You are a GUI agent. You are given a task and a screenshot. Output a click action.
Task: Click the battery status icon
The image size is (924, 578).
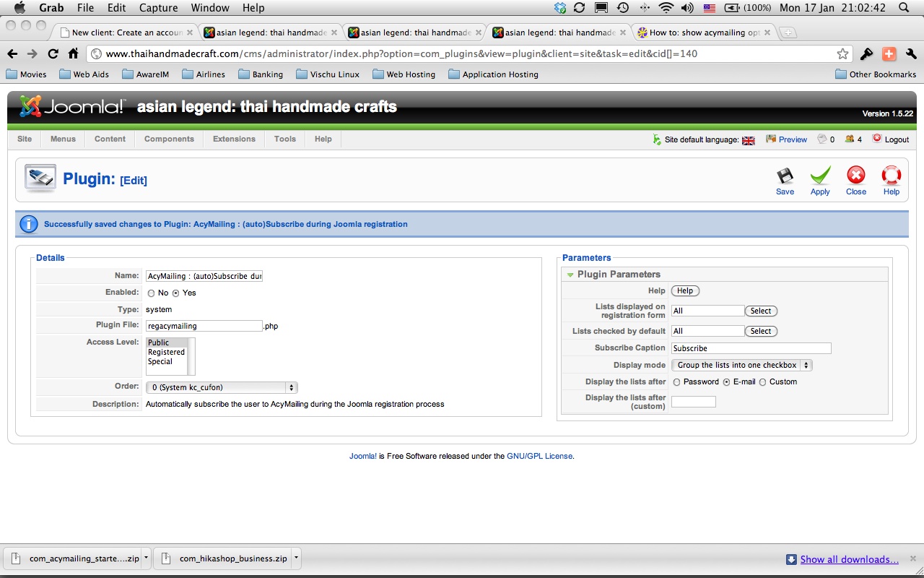tap(731, 8)
